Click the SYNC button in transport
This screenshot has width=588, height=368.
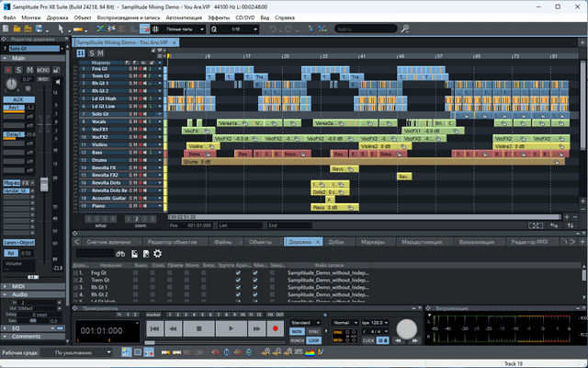pyautogui.click(x=314, y=331)
